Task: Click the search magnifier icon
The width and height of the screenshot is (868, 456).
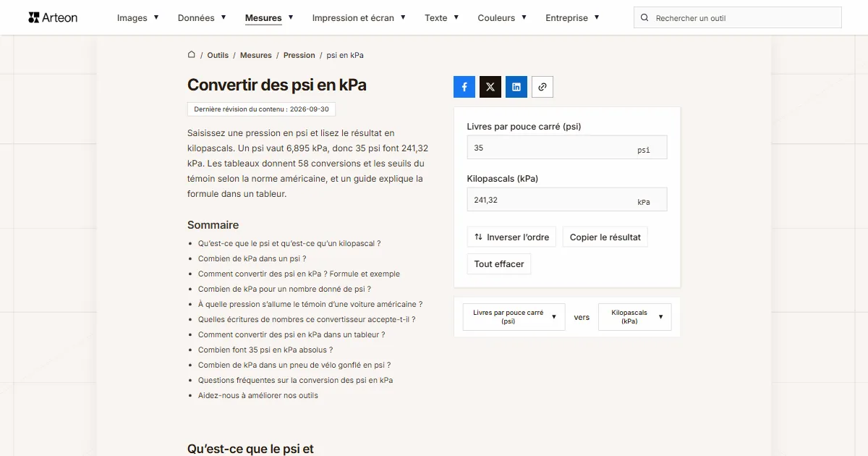Action: click(645, 17)
